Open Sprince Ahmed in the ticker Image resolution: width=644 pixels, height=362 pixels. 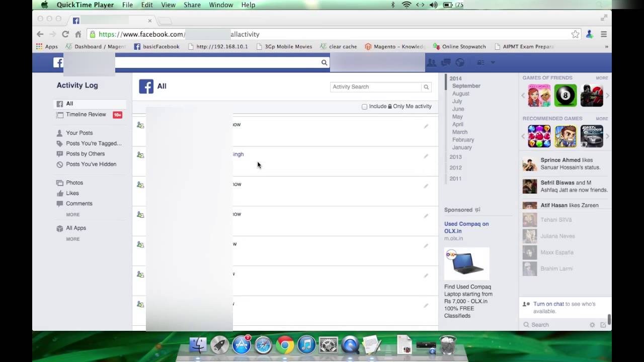[560, 160]
